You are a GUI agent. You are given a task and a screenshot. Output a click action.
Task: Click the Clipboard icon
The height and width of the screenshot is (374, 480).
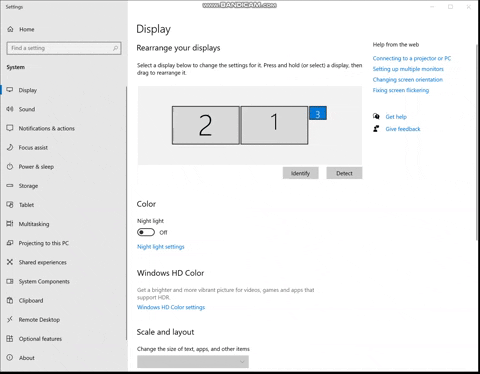pos(10,300)
